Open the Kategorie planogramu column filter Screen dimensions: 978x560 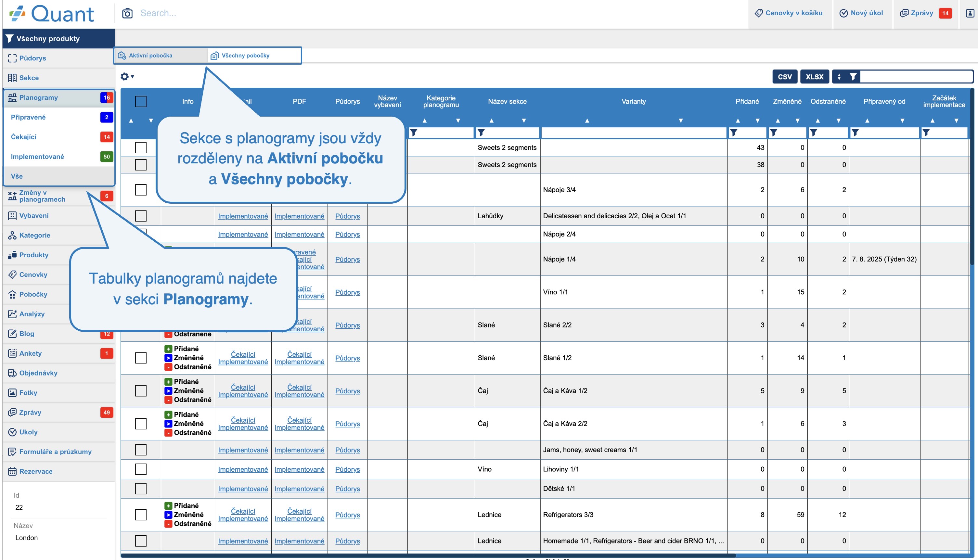[414, 133]
